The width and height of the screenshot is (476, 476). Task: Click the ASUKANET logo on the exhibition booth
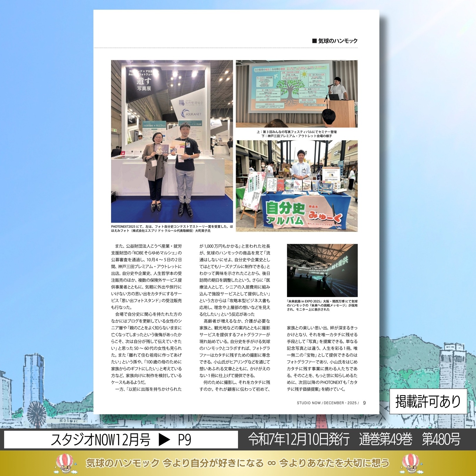coord(192,113)
